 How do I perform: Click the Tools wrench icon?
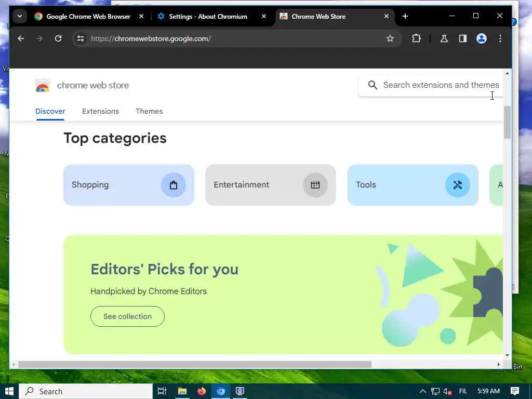[x=457, y=185]
